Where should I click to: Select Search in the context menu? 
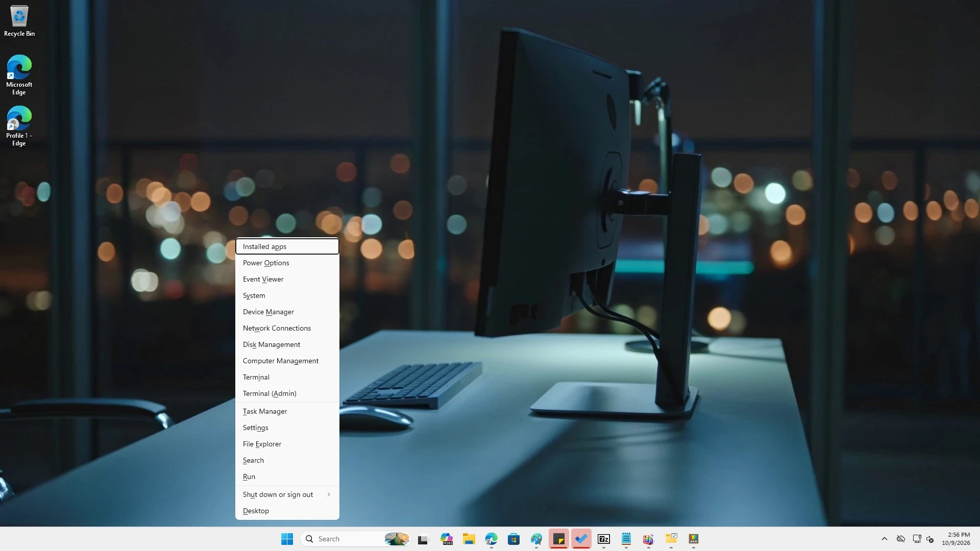point(287,460)
